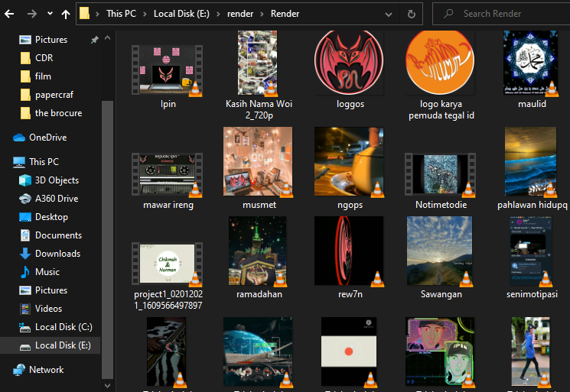Open A360 Drive in the navigation pane
The width and height of the screenshot is (570, 392).
[x=49, y=199]
